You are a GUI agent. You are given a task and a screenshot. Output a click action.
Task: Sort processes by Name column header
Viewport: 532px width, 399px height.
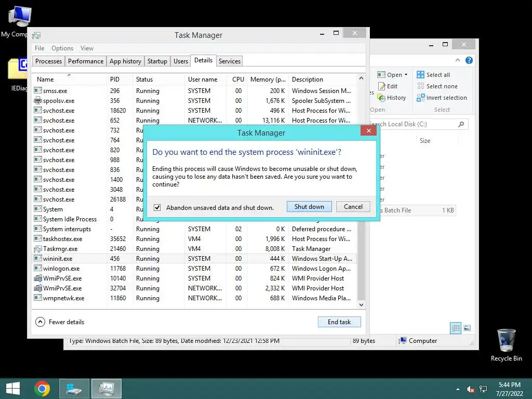click(x=69, y=79)
